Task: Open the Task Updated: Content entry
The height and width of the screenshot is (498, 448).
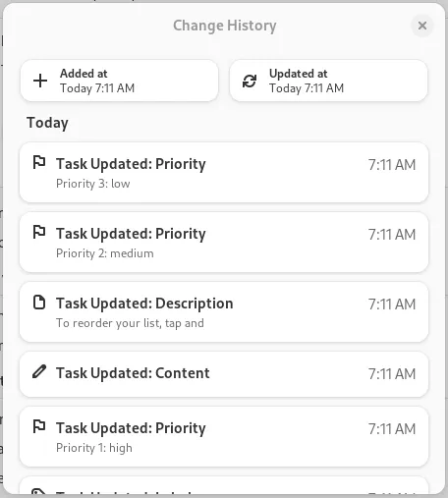Action: [224, 374]
